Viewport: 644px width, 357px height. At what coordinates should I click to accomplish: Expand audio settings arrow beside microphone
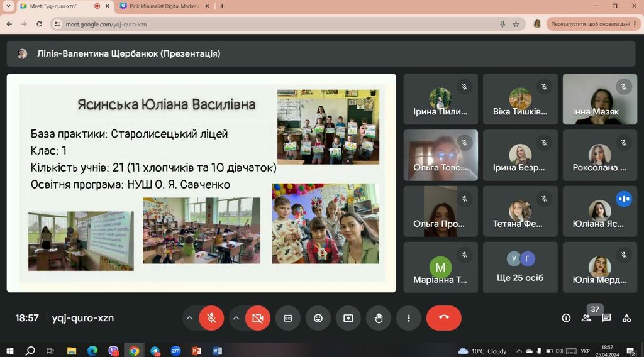click(x=189, y=318)
